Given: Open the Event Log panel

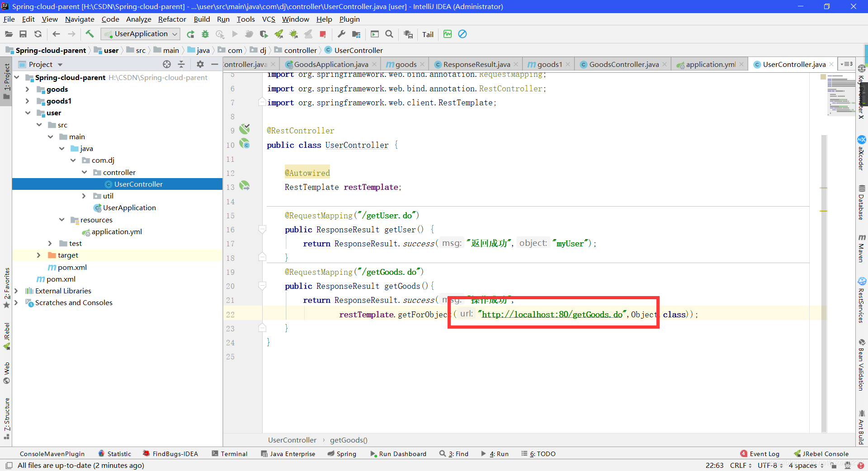Looking at the screenshot, I should click(x=760, y=454).
